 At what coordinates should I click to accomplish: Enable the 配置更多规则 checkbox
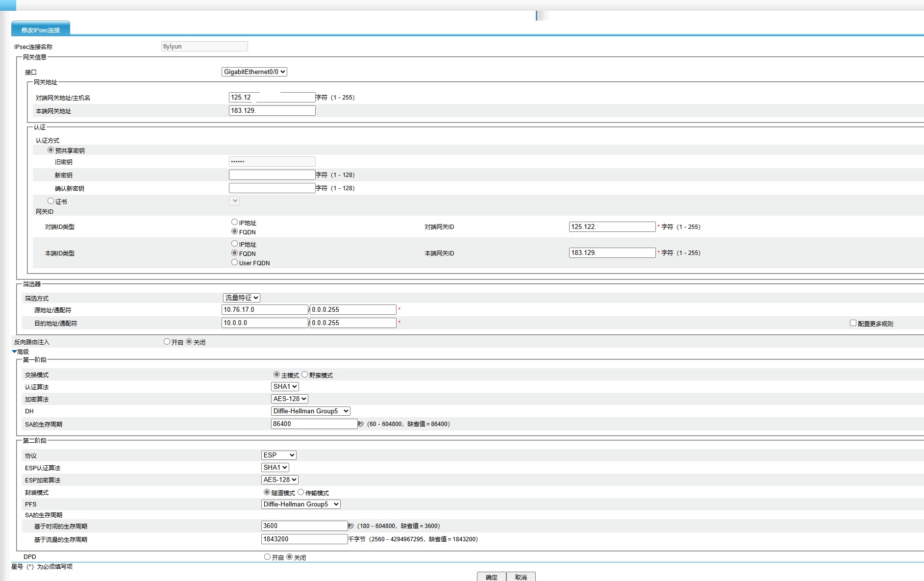(x=853, y=323)
